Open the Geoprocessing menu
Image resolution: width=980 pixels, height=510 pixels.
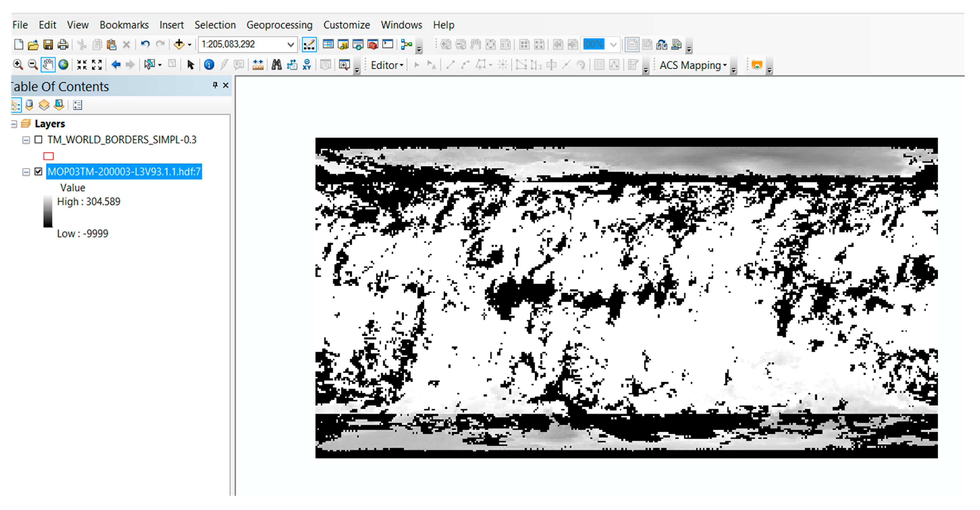(x=279, y=24)
